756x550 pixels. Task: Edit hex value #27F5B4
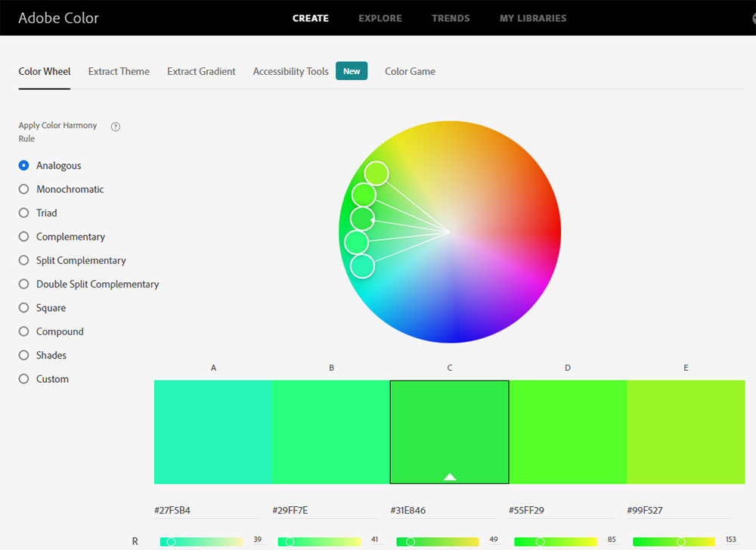click(x=207, y=511)
